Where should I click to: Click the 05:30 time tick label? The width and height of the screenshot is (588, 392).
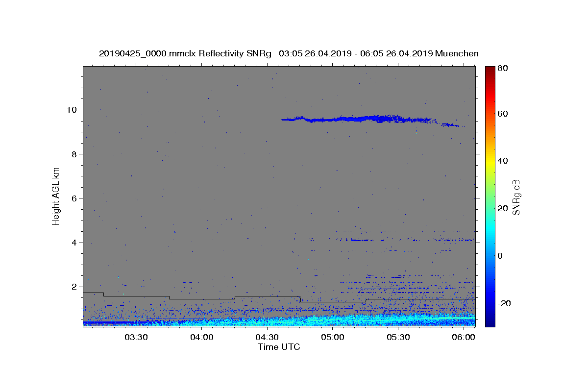[x=398, y=337]
